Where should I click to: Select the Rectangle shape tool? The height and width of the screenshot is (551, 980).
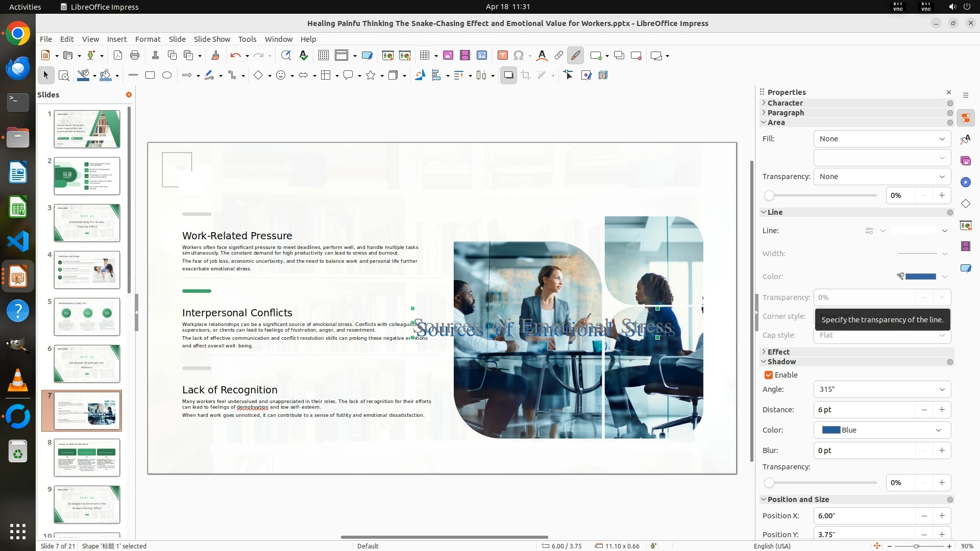click(x=150, y=76)
